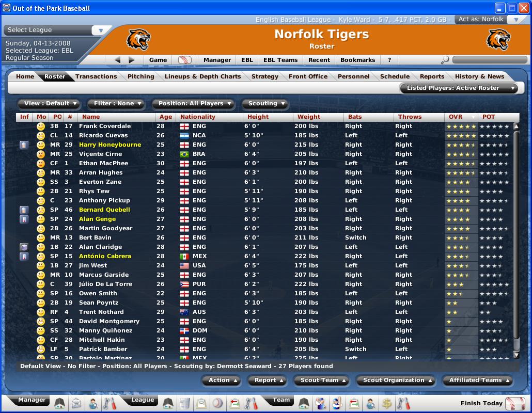Expand the Filter: None dropdown
Image resolution: width=532 pixels, height=413 pixels.
tap(117, 104)
